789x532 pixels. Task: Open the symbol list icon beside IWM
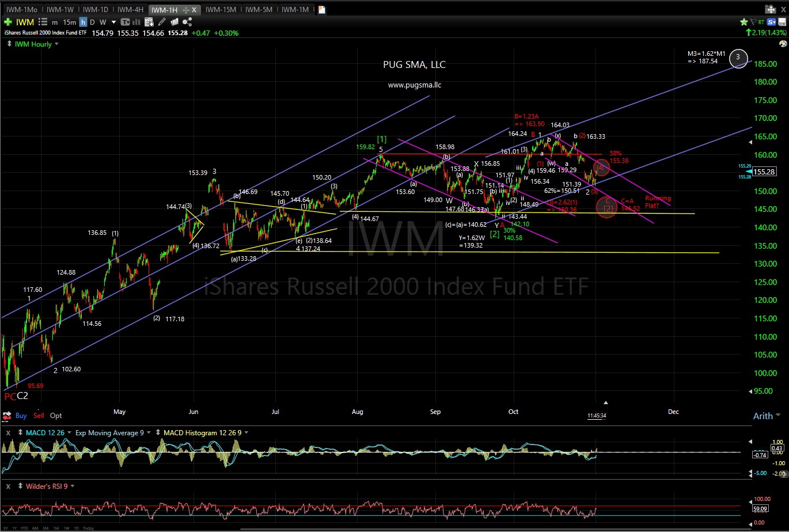[x=43, y=22]
